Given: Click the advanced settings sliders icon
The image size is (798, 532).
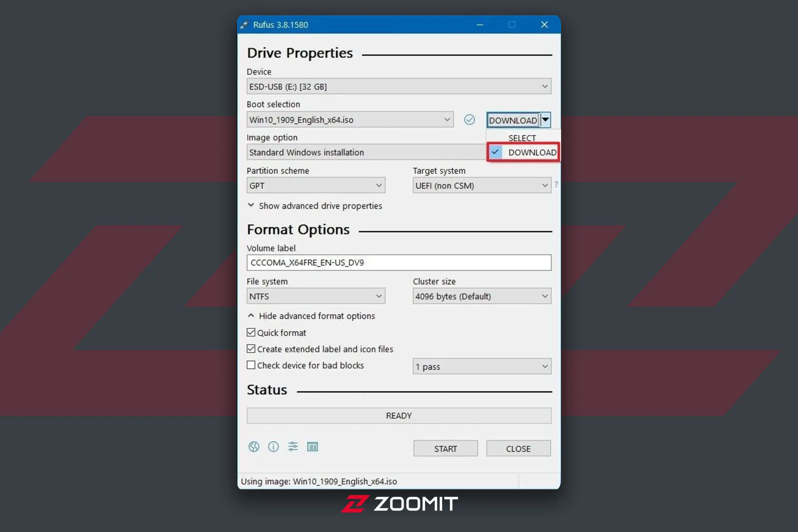Looking at the screenshot, I should pyautogui.click(x=292, y=446).
